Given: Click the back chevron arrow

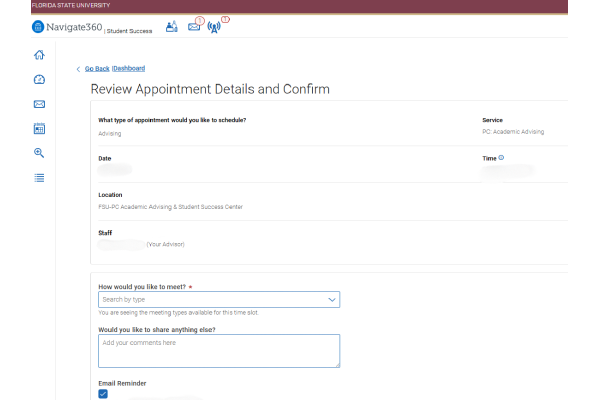Looking at the screenshot, I should (79, 69).
